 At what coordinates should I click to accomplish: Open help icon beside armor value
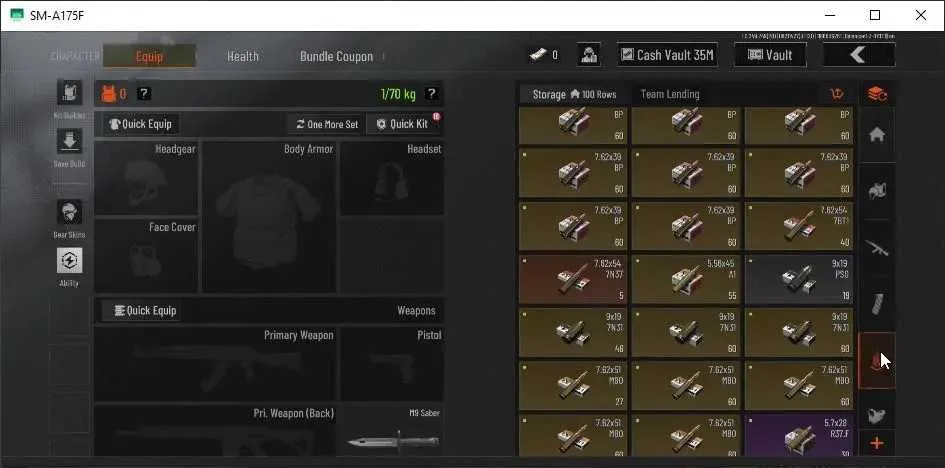point(144,93)
